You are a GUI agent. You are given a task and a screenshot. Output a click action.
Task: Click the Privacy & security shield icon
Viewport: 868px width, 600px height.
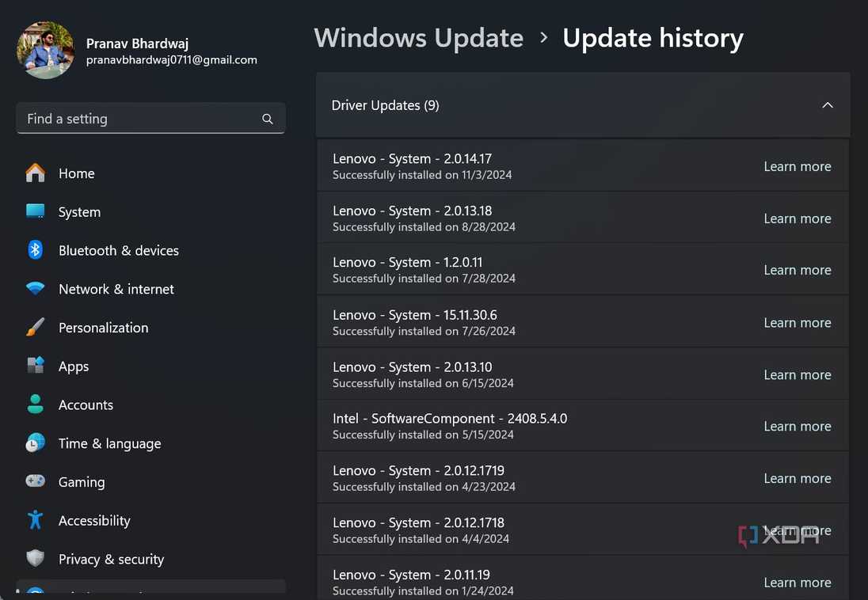pos(36,558)
